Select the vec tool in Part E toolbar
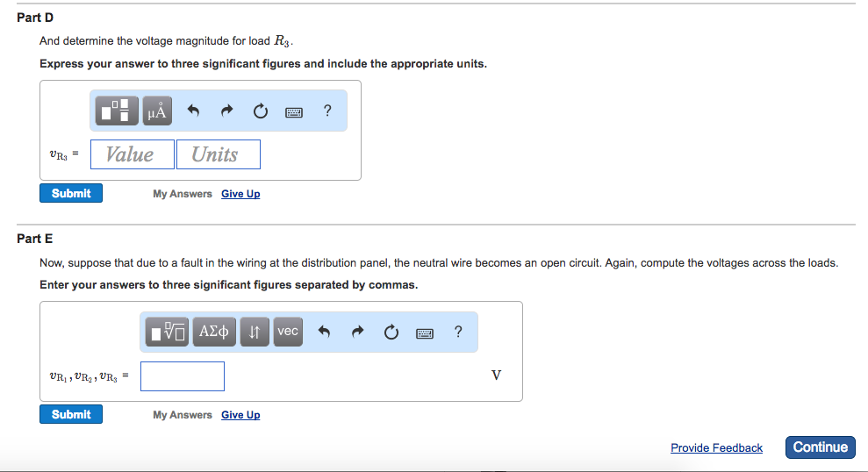The width and height of the screenshot is (868, 472). click(x=288, y=332)
